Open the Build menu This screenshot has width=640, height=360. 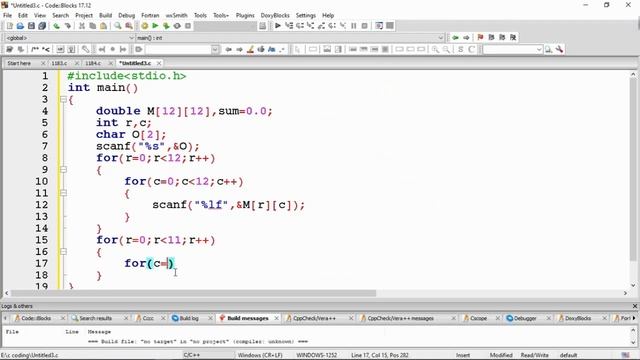[105, 15]
